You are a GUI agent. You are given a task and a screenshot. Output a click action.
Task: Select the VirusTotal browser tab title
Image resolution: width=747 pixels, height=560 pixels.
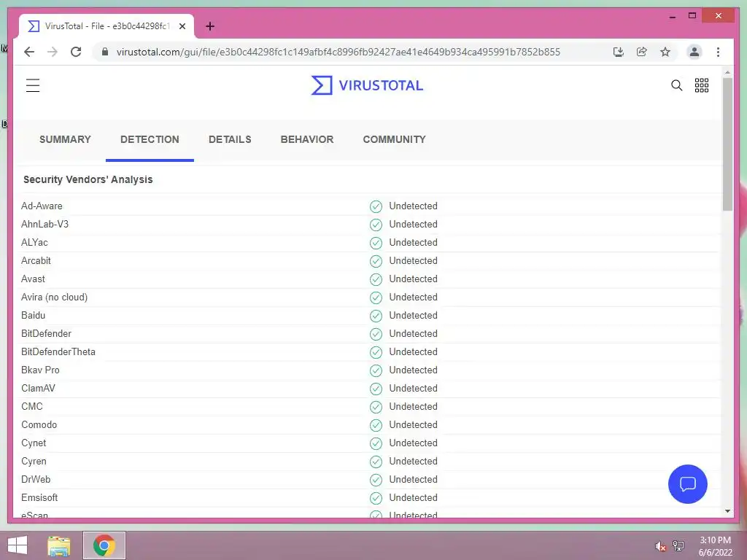point(107,26)
